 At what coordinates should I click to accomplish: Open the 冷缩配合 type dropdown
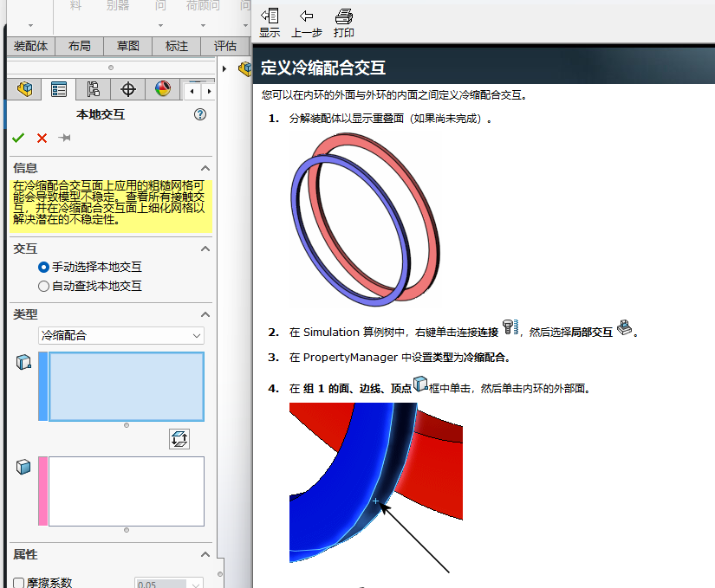[120, 335]
